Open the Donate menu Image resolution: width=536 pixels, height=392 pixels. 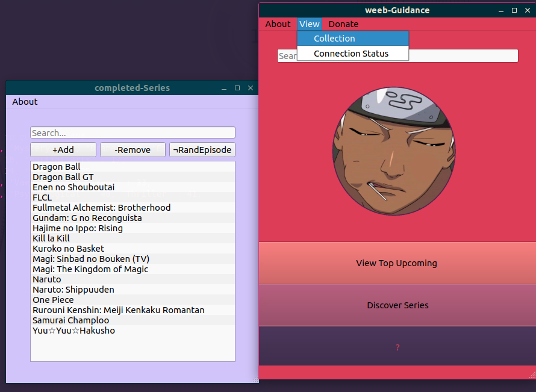(343, 24)
